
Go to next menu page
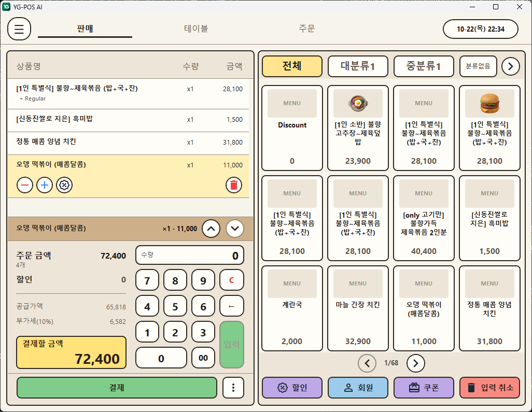416,363
